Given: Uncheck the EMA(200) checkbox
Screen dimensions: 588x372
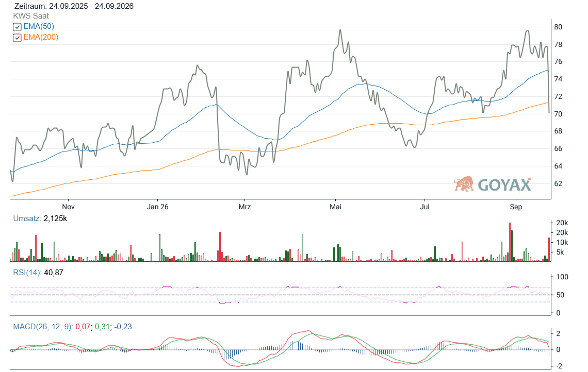Looking at the screenshot, I should [x=17, y=38].
